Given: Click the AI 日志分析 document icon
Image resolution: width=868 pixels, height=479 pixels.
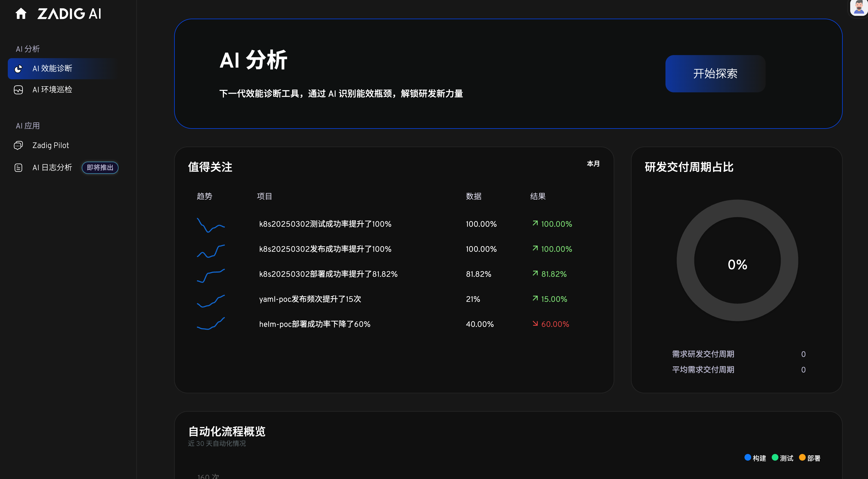Looking at the screenshot, I should 18,167.
